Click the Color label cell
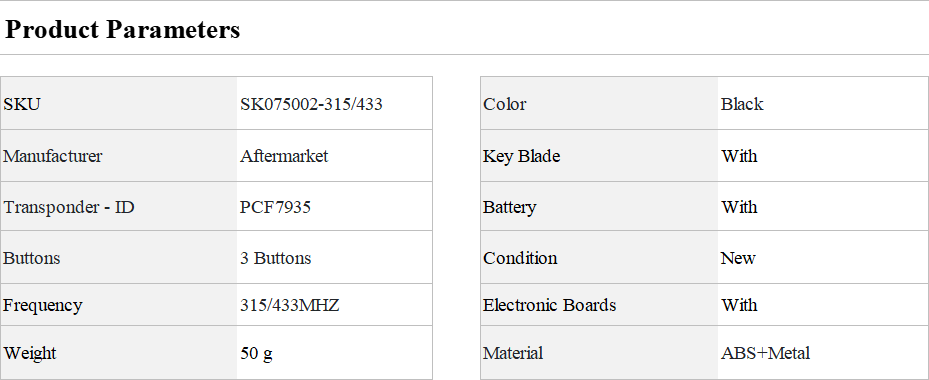The height and width of the screenshot is (380, 929). (x=599, y=104)
